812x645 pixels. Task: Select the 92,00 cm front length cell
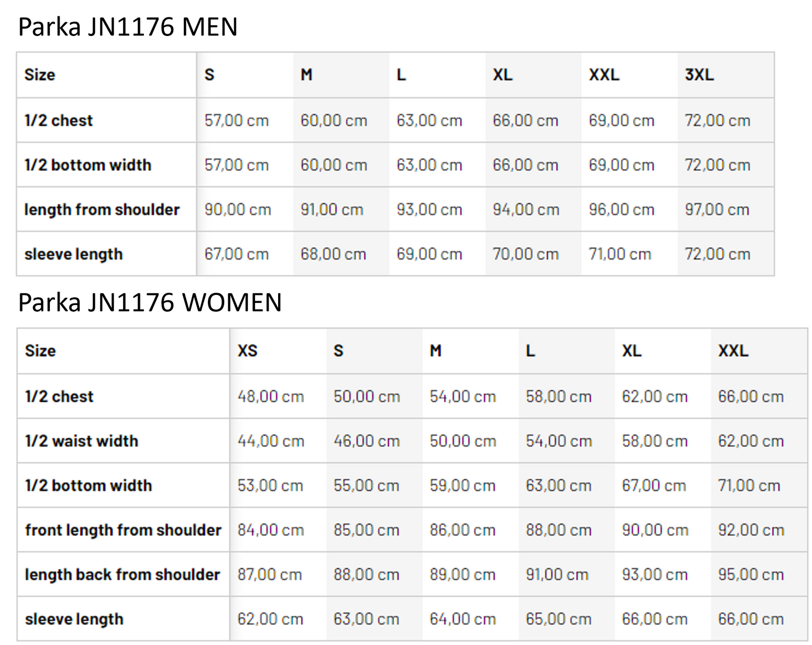click(751, 530)
